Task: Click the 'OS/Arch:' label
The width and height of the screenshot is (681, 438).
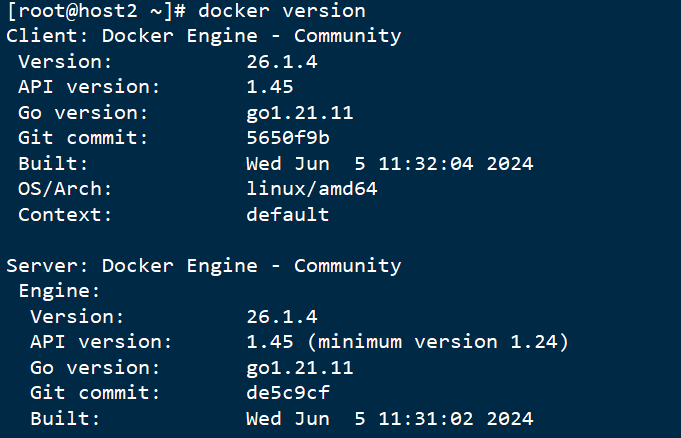Action: [x=65, y=189]
